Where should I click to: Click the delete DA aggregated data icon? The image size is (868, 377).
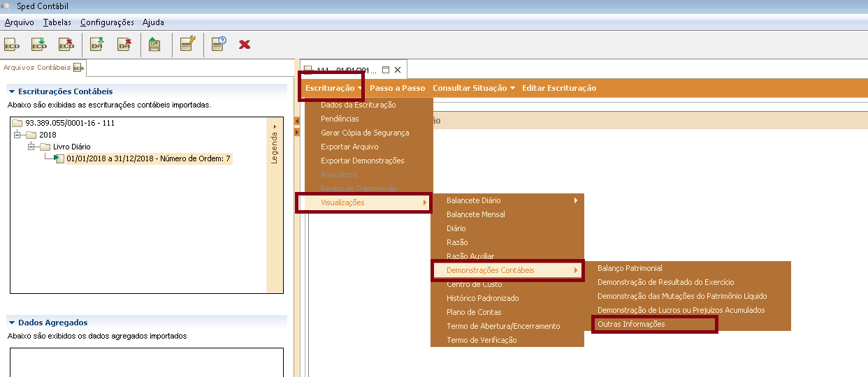click(124, 45)
